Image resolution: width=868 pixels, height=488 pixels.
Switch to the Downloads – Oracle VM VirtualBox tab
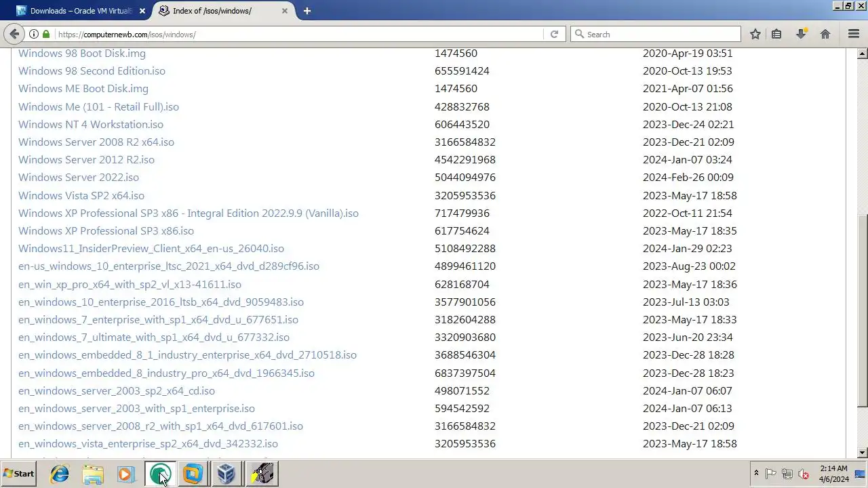click(82, 11)
